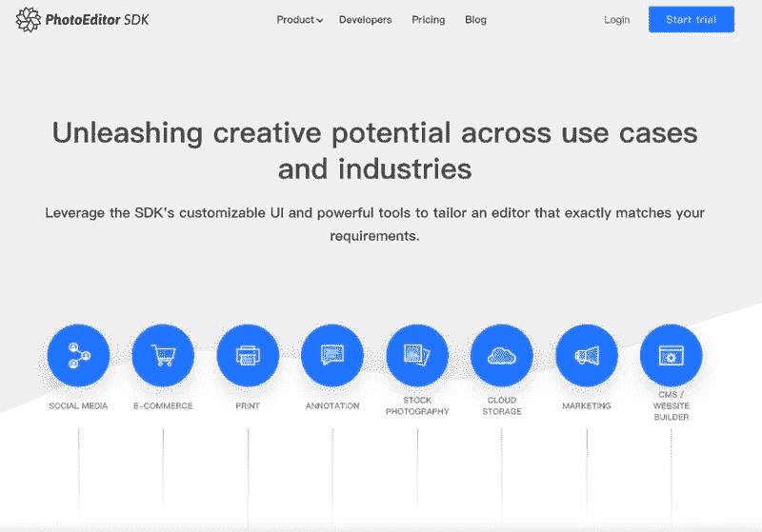The height and width of the screenshot is (532, 762).
Task: Select the STOCK PHOTOGRAPHY caption text
Action: [x=417, y=406]
